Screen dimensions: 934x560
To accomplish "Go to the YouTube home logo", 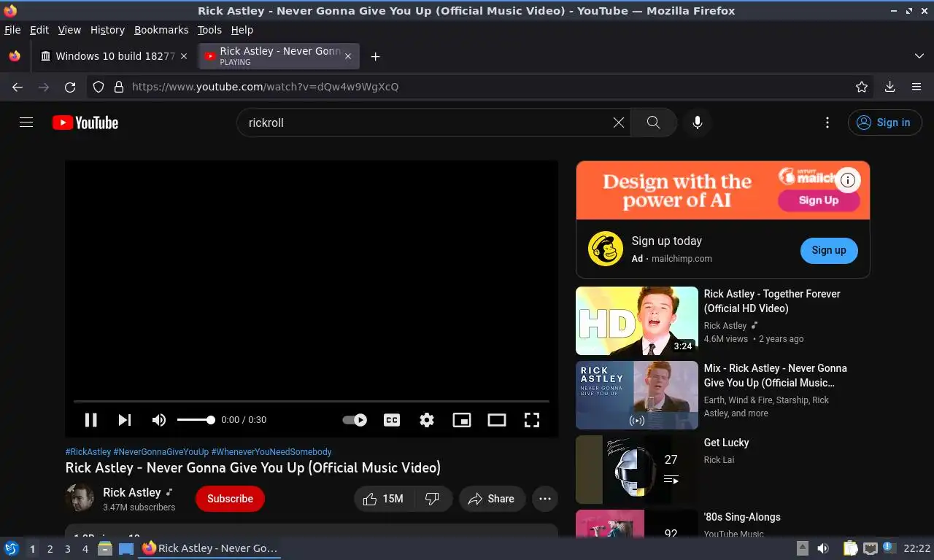I will 85,122.
